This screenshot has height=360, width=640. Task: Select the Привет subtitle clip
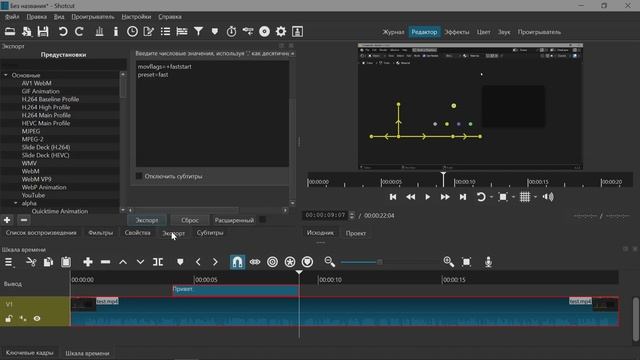tap(236, 290)
